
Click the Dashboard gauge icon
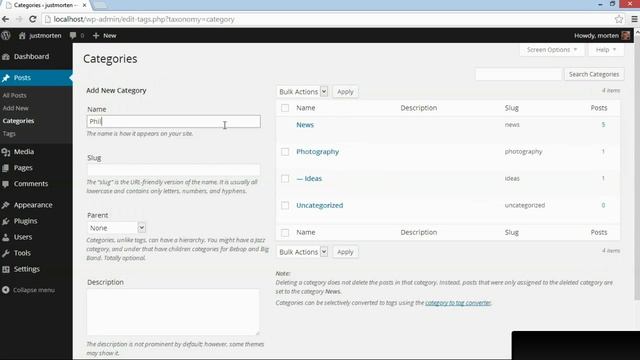pos(6,57)
